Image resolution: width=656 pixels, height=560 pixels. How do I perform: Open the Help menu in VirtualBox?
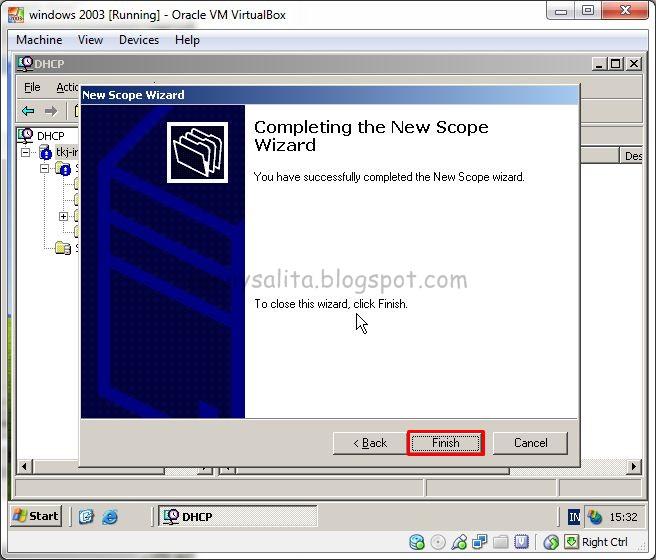pyautogui.click(x=187, y=40)
